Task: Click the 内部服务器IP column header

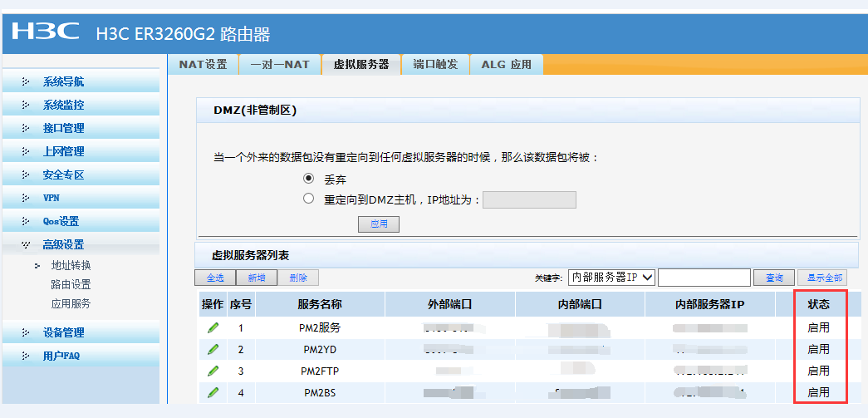Action: click(709, 304)
